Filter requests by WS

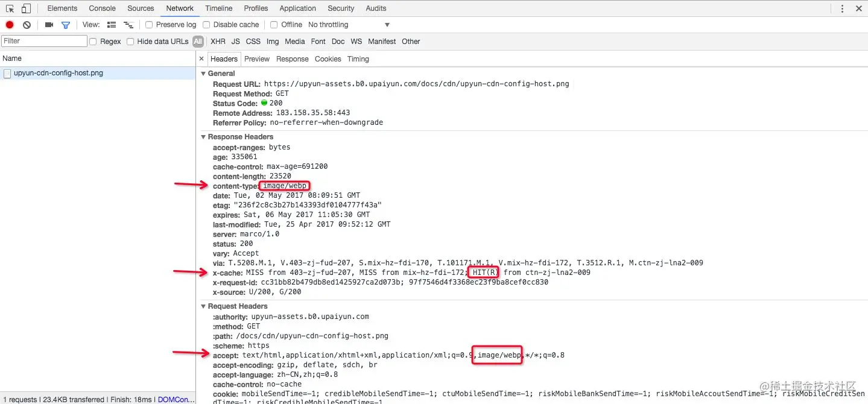tap(356, 42)
